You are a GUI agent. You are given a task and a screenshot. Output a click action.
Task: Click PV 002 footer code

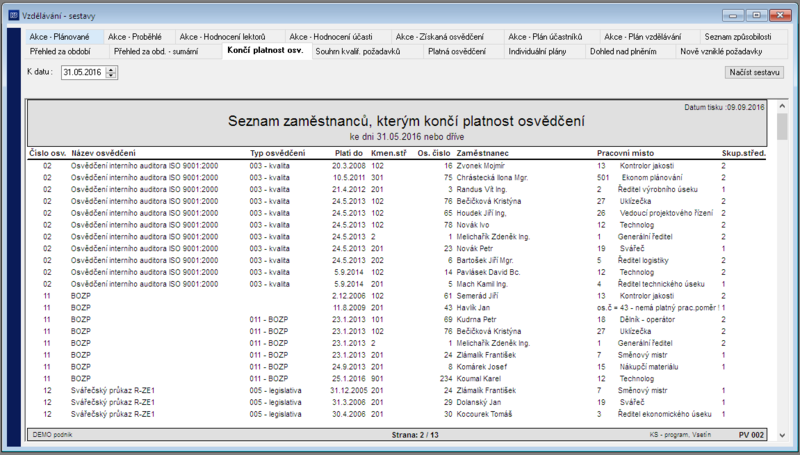click(x=751, y=435)
